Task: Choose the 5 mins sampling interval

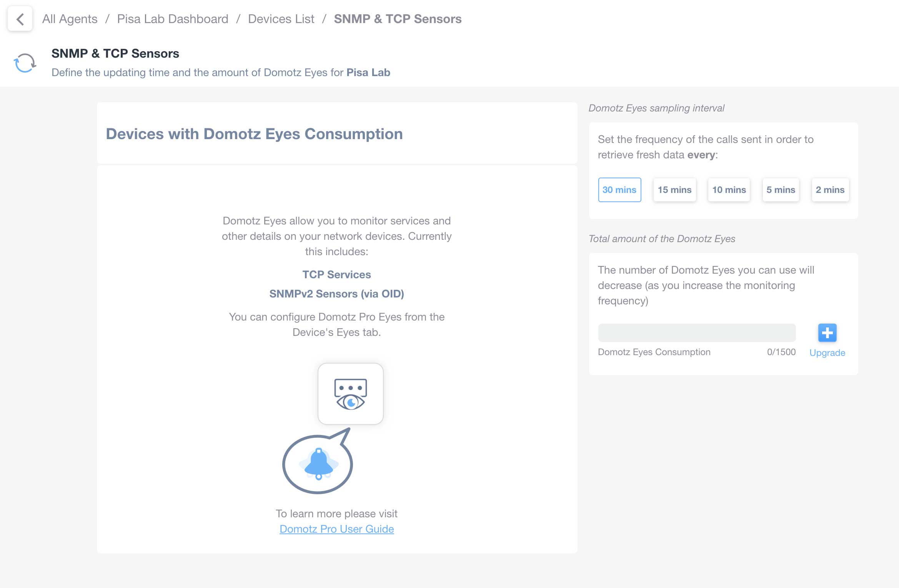Action: click(x=781, y=190)
